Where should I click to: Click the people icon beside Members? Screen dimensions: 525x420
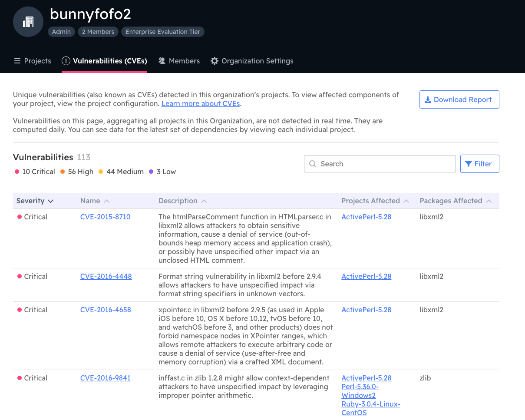(x=162, y=61)
